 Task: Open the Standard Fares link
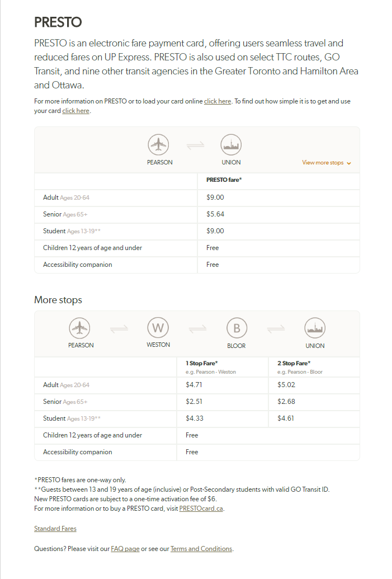pos(55,529)
